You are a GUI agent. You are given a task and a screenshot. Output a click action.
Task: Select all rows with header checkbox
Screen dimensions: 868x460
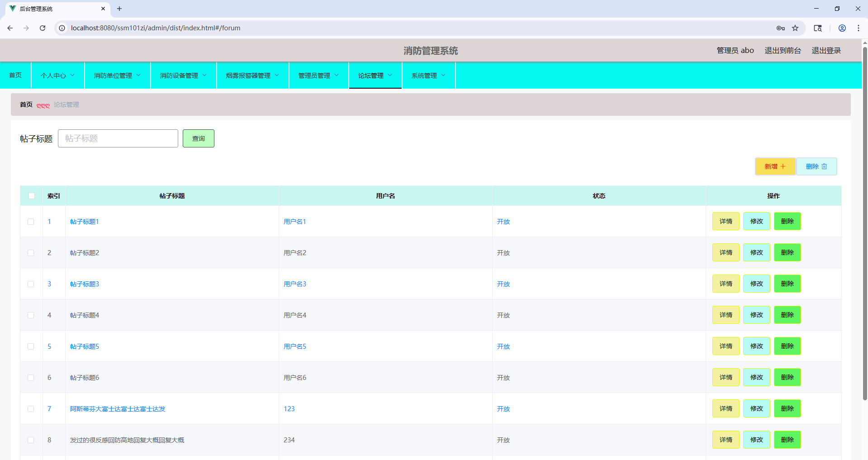(32, 196)
